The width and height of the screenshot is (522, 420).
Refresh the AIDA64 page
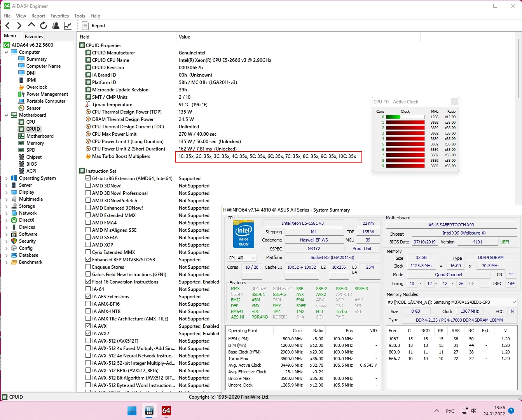click(x=44, y=26)
